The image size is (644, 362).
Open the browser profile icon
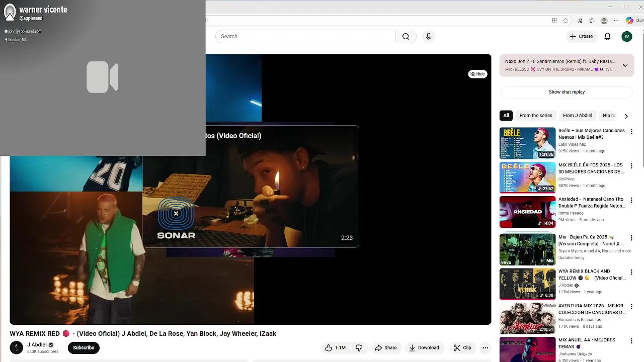tap(604, 21)
